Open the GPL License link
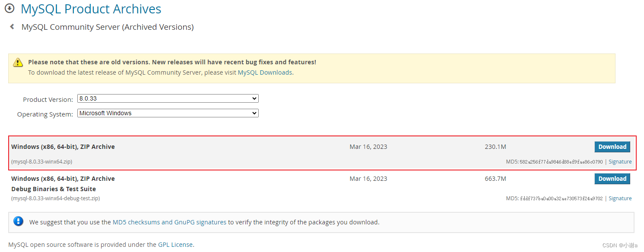644x252 pixels. click(175, 244)
